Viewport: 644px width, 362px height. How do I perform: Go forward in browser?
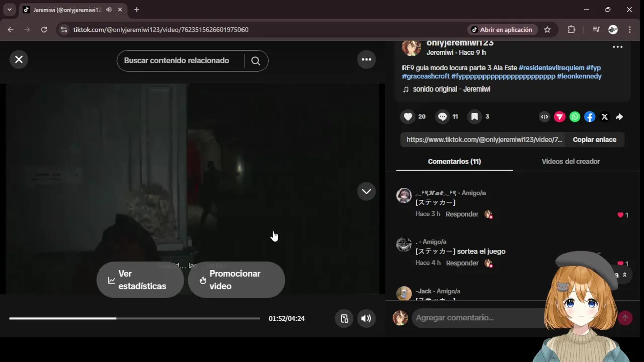(x=27, y=30)
